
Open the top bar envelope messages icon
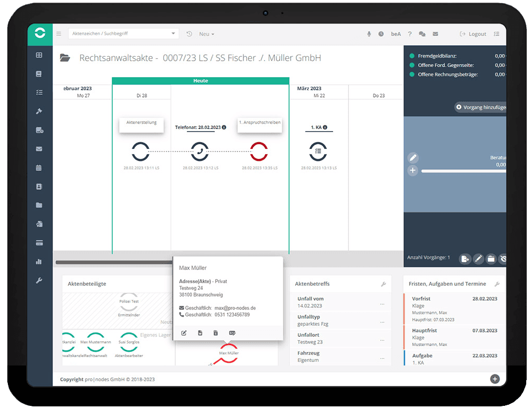[x=435, y=34]
